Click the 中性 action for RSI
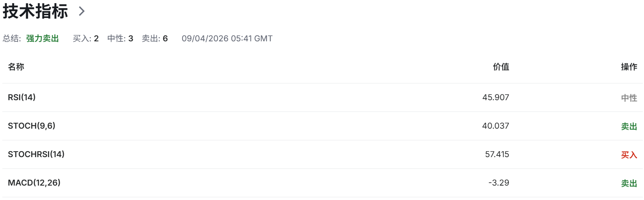Screen dimensions: 644x200 point(629,98)
